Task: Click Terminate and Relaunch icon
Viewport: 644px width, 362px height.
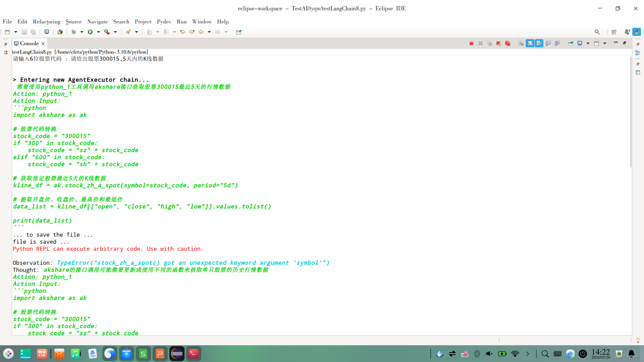Action: pyautogui.click(x=498, y=43)
